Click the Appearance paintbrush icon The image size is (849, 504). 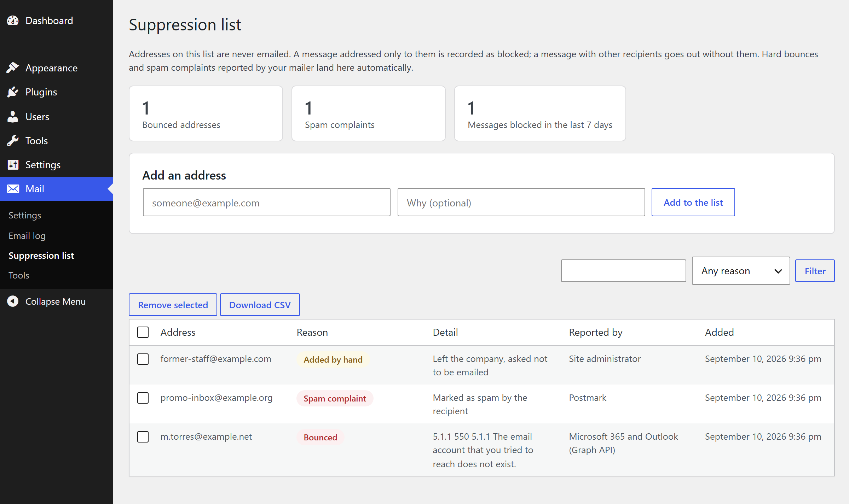point(13,68)
